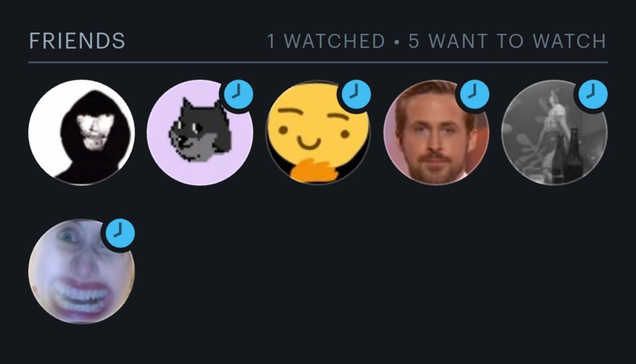Click the big teeth in the distorted avatar
The image size is (636, 364).
tap(81, 296)
